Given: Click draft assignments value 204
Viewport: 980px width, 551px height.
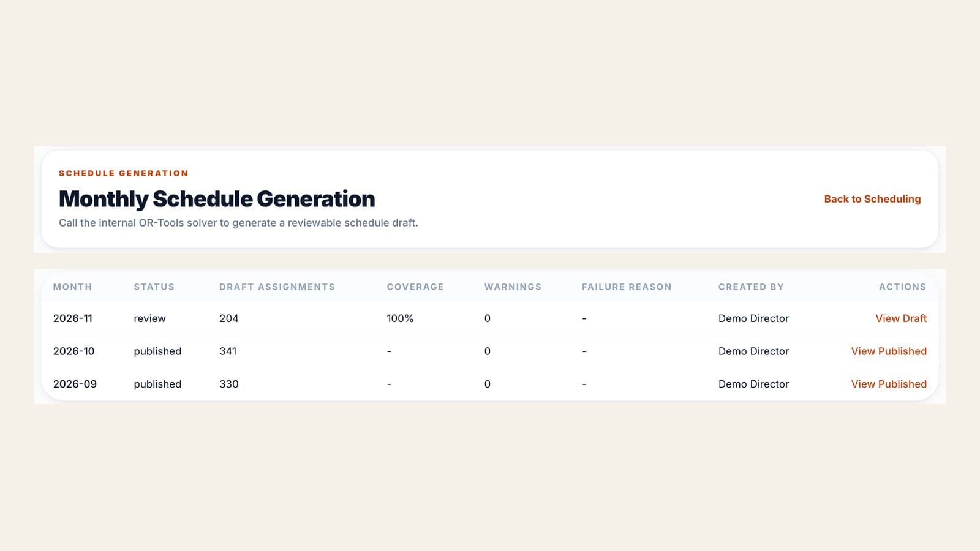Looking at the screenshot, I should (229, 318).
